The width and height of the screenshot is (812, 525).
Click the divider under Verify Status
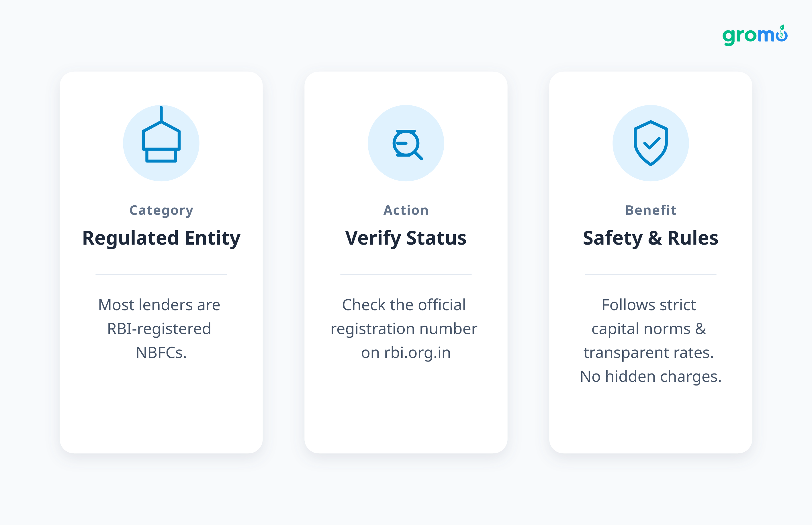click(406, 274)
